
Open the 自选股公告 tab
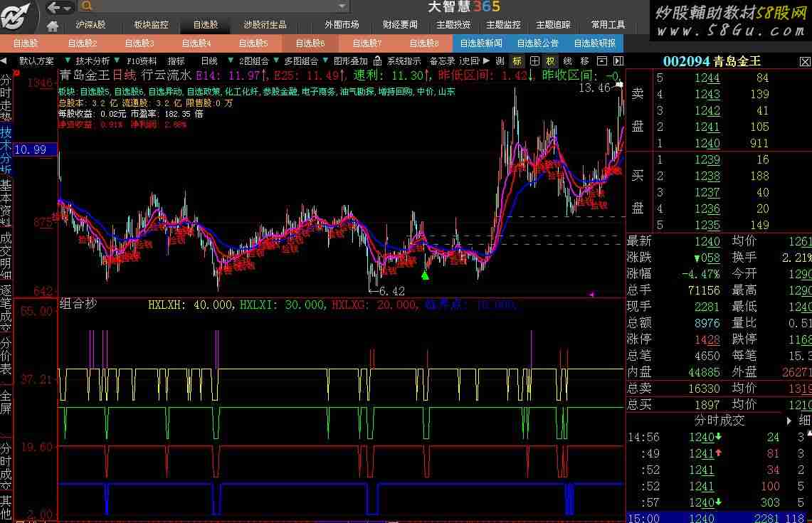538,43
